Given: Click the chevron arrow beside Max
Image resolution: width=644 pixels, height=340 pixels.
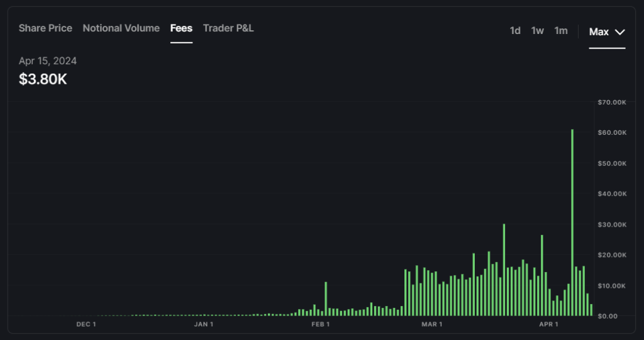Looking at the screenshot, I should tap(619, 32).
